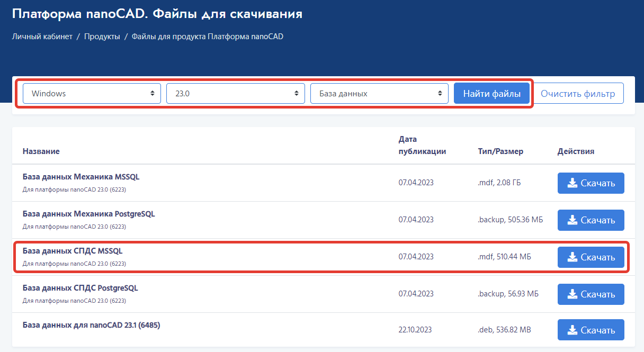The height and width of the screenshot is (352, 644).
Task: Select the База данных Механика MSSQL title
Action: tap(81, 177)
